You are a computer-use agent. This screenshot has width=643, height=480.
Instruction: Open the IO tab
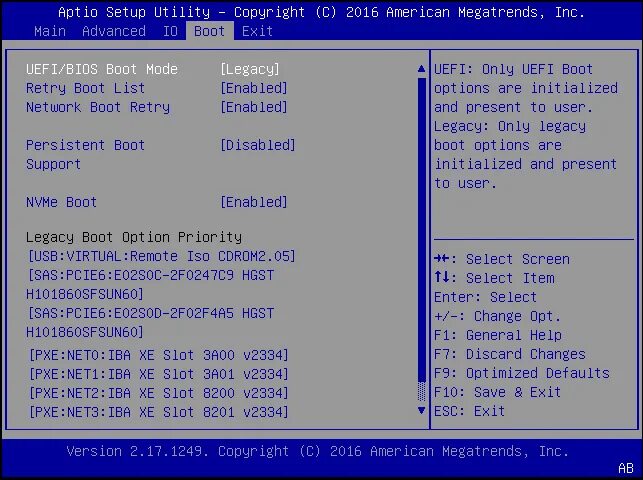click(x=171, y=31)
